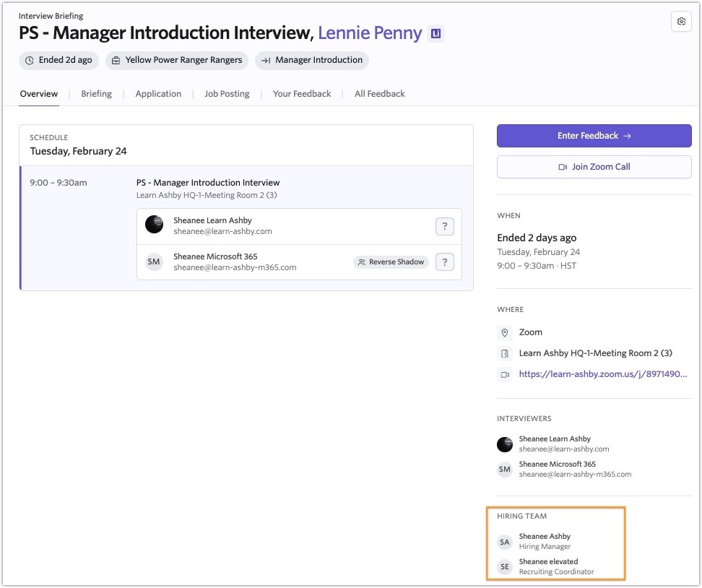Screen dimensions: 702x588
Task: Click the SM avatar in schedule card
Action: pyautogui.click(x=154, y=262)
